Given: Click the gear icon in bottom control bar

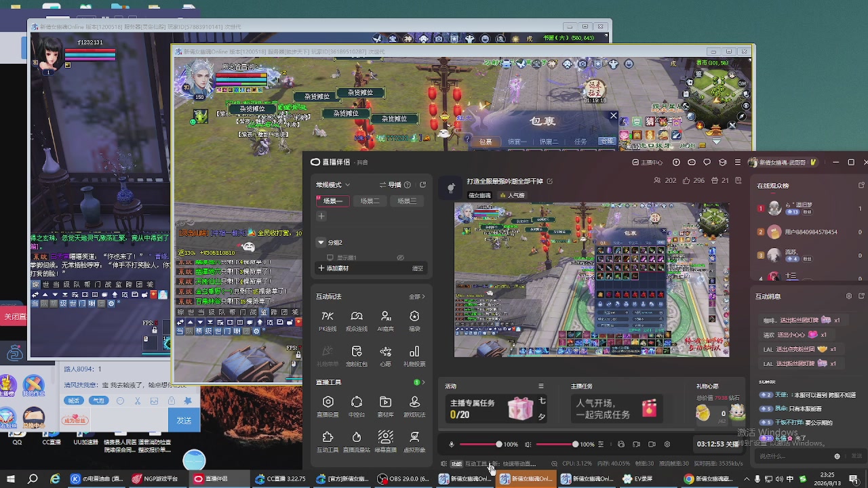Looking at the screenshot, I should click(667, 445).
